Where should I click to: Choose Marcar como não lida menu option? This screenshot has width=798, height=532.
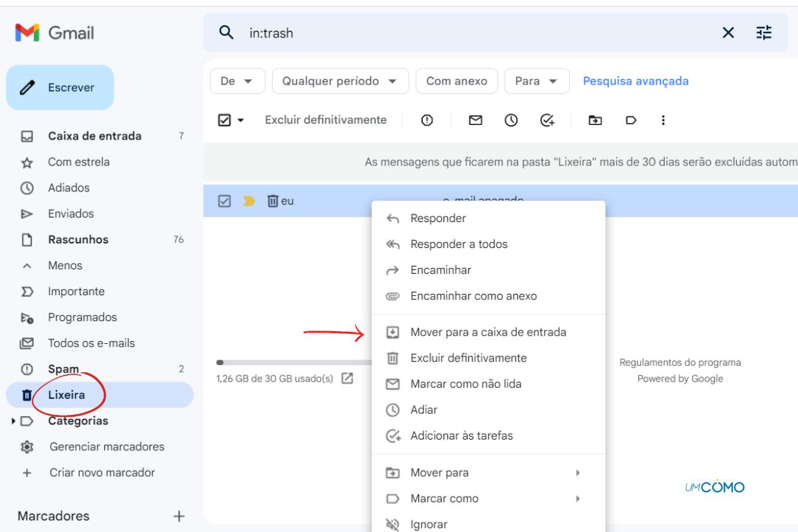point(465,384)
